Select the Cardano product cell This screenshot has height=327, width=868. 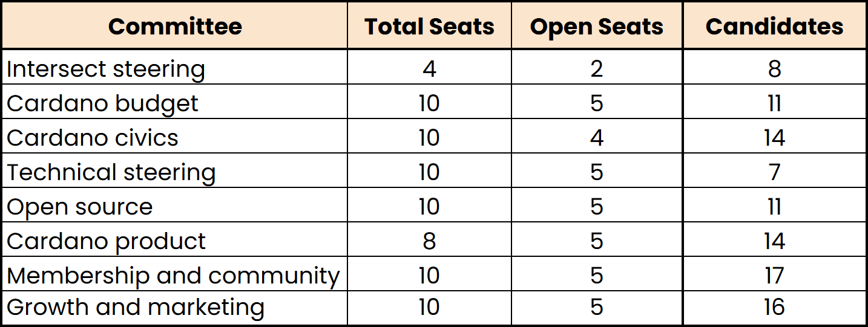pyautogui.click(x=107, y=241)
